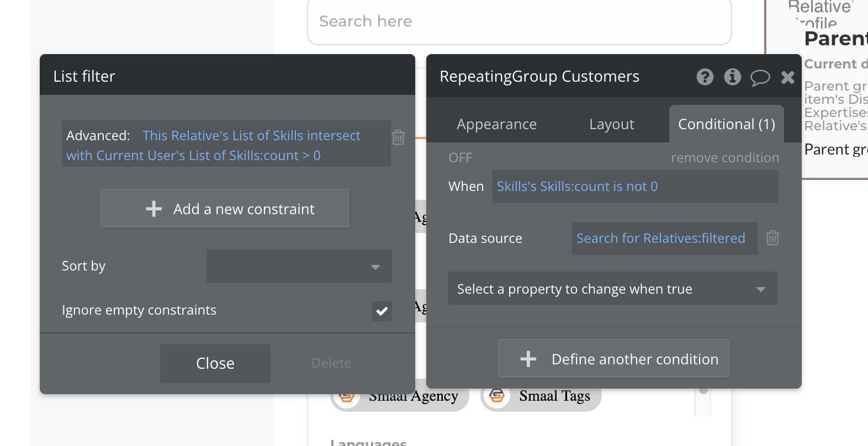The image size is (868, 446).
Task: Open the element info icon
Action: (x=732, y=77)
